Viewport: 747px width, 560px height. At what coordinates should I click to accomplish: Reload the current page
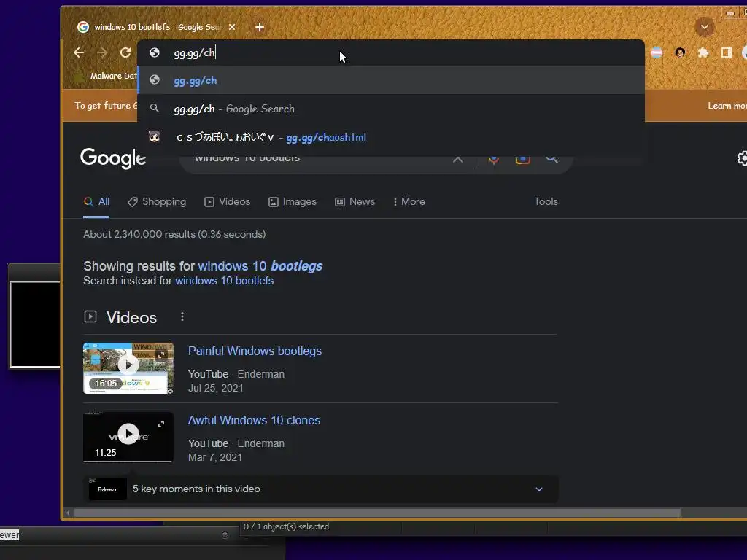click(x=125, y=52)
